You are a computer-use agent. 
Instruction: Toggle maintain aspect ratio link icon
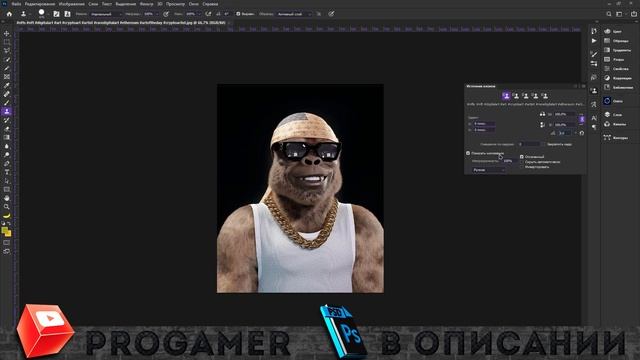(582, 119)
